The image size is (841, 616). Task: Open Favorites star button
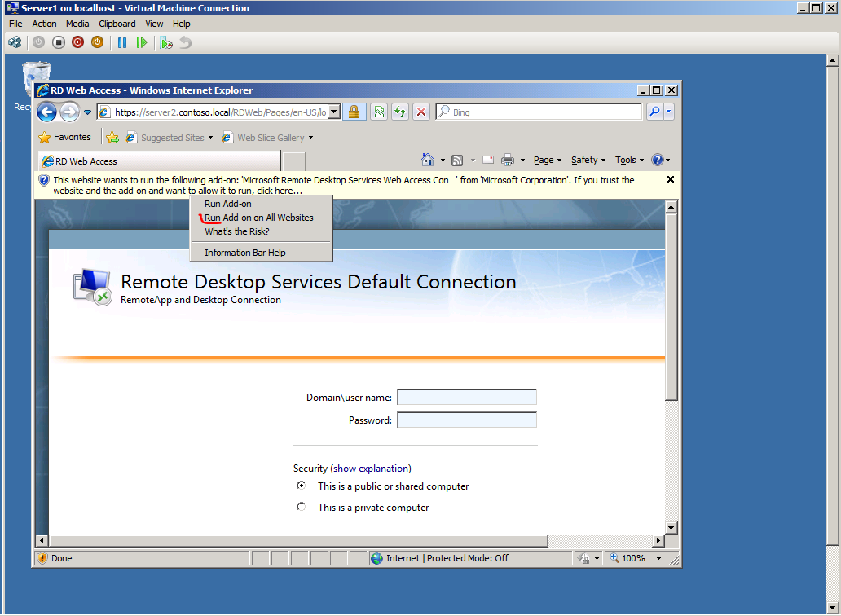pos(65,137)
